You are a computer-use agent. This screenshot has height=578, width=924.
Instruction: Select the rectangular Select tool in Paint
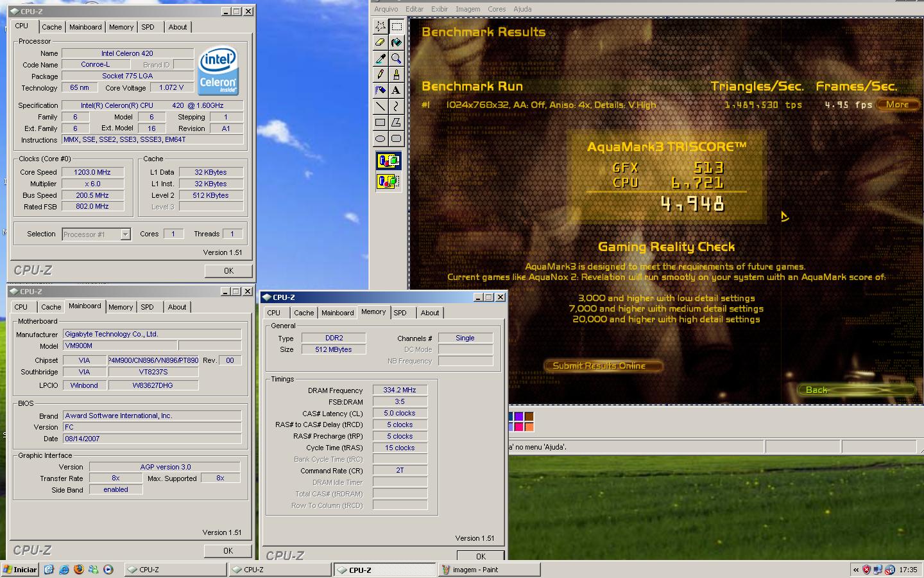coord(397,26)
